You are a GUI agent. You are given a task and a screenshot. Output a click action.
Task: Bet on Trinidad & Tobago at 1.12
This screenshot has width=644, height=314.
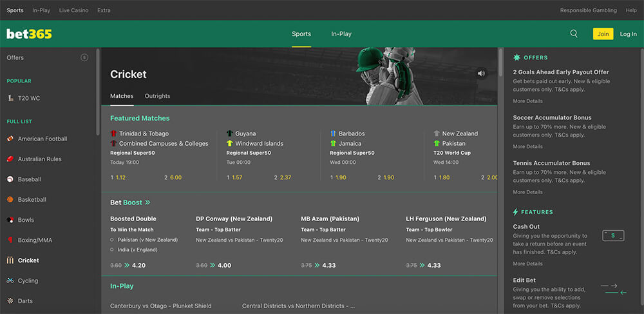pos(120,177)
